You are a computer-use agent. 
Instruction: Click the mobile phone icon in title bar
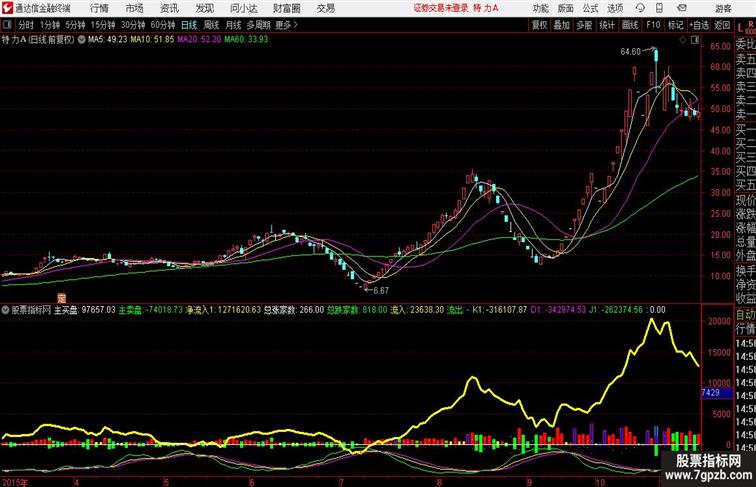coord(659,8)
